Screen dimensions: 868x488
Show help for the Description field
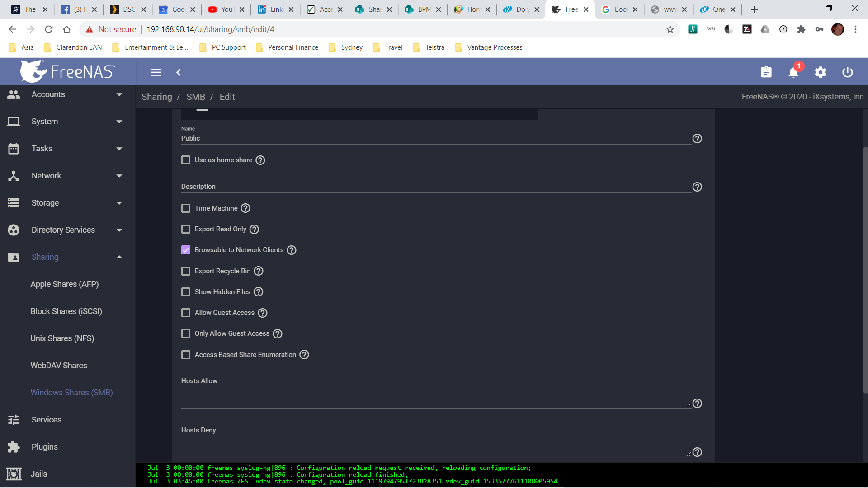coord(697,187)
